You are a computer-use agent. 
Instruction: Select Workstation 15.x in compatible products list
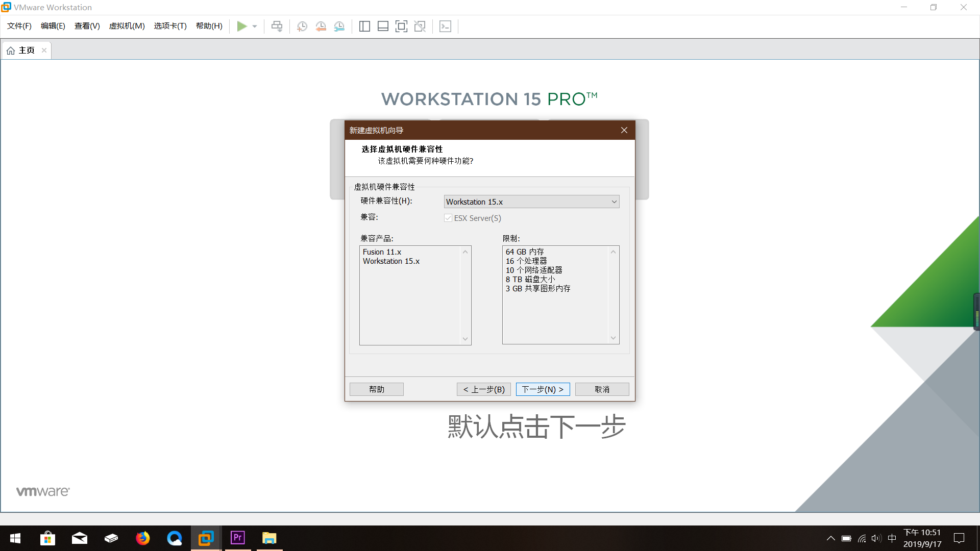pyautogui.click(x=391, y=261)
